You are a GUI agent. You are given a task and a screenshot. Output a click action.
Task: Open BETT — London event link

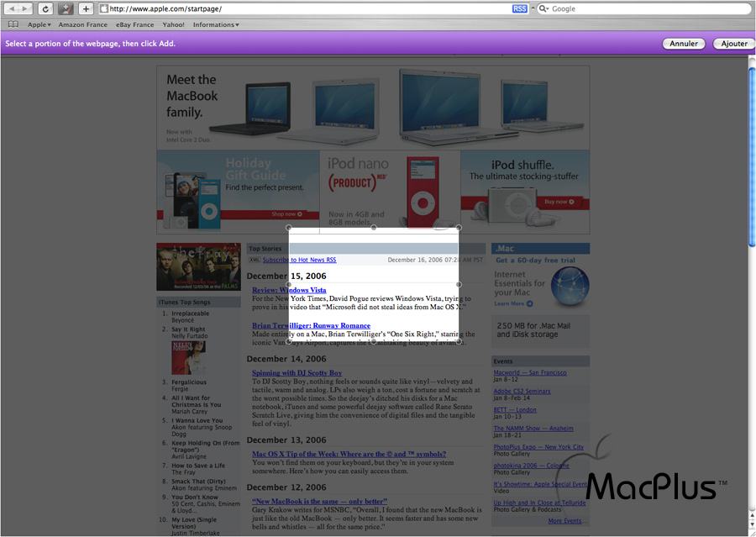point(515,409)
